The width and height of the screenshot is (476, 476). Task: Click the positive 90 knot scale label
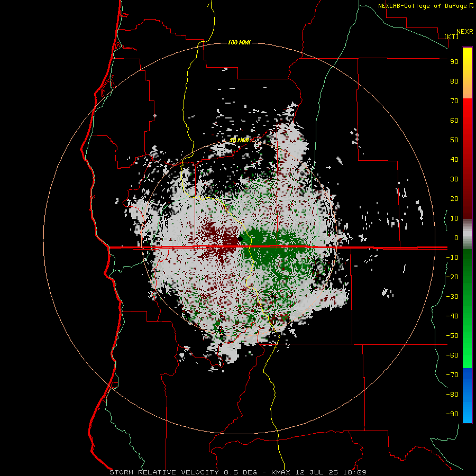pos(454,62)
